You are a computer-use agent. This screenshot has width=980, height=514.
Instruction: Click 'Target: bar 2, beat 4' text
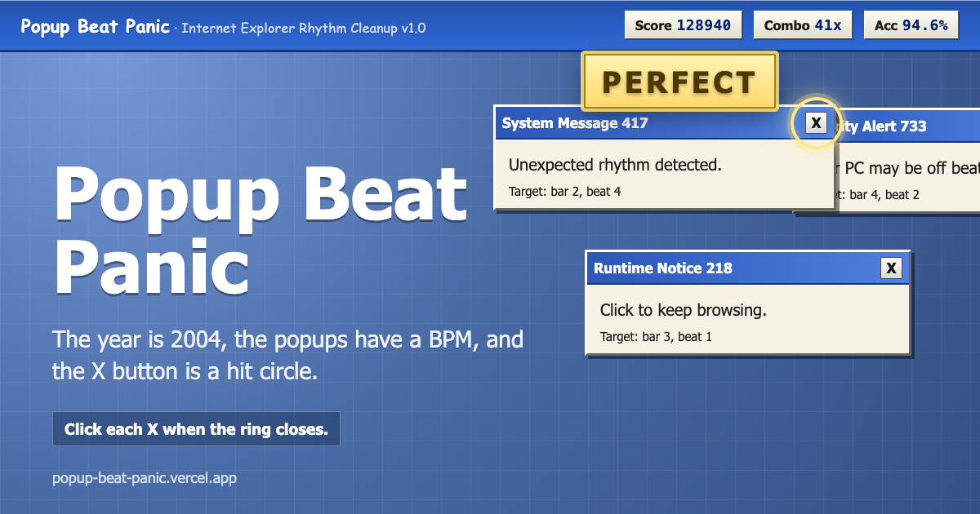tap(565, 192)
